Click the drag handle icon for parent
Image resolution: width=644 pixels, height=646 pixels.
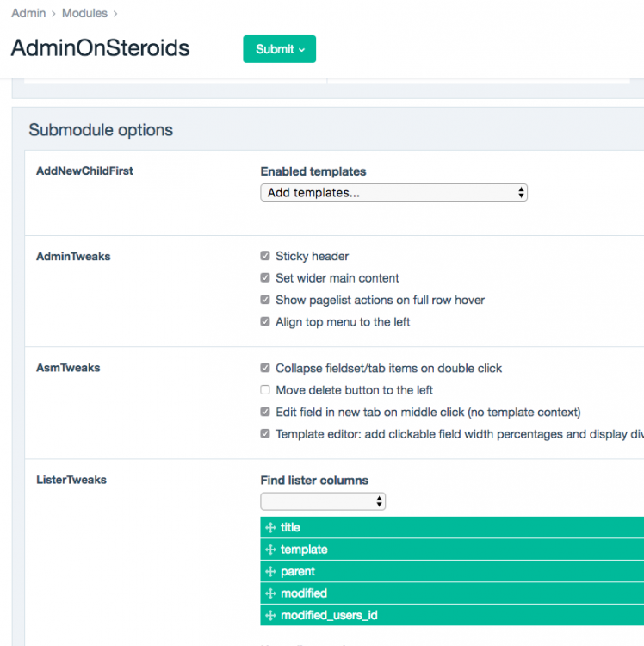coord(270,572)
